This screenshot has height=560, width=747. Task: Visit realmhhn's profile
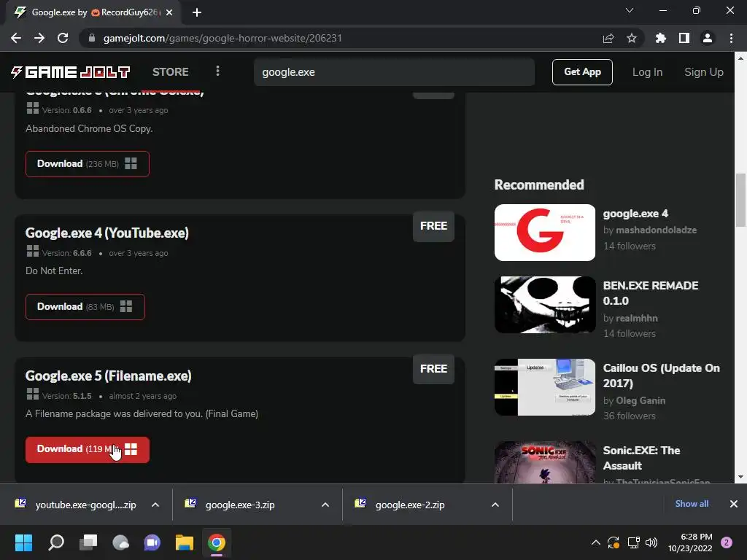(x=636, y=318)
